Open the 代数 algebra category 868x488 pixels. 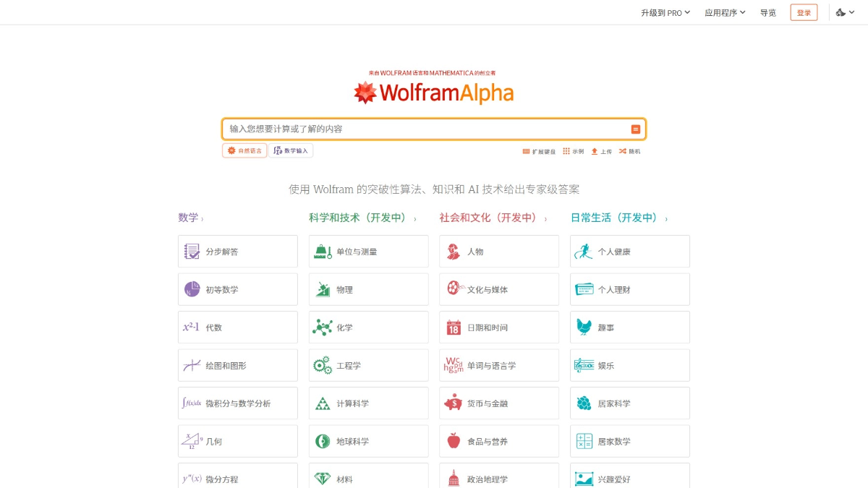point(238,328)
